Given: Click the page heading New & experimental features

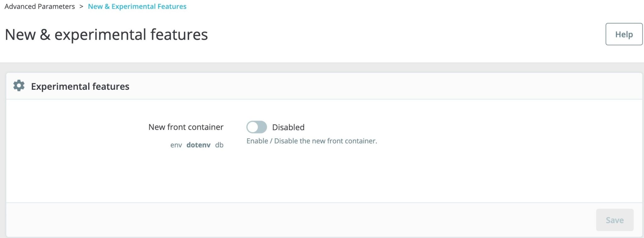Looking at the screenshot, I should pyautogui.click(x=106, y=34).
